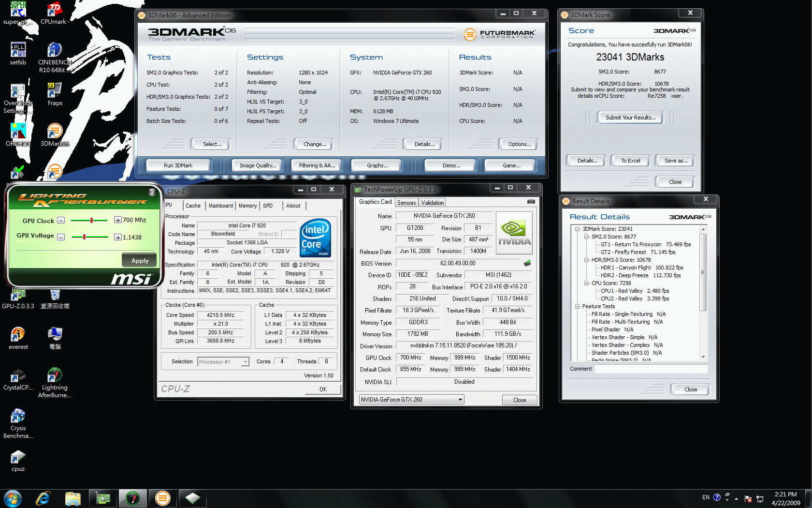Switch to CPU-Z taskbar button
This screenshot has height=508, width=812.
(193, 498)
